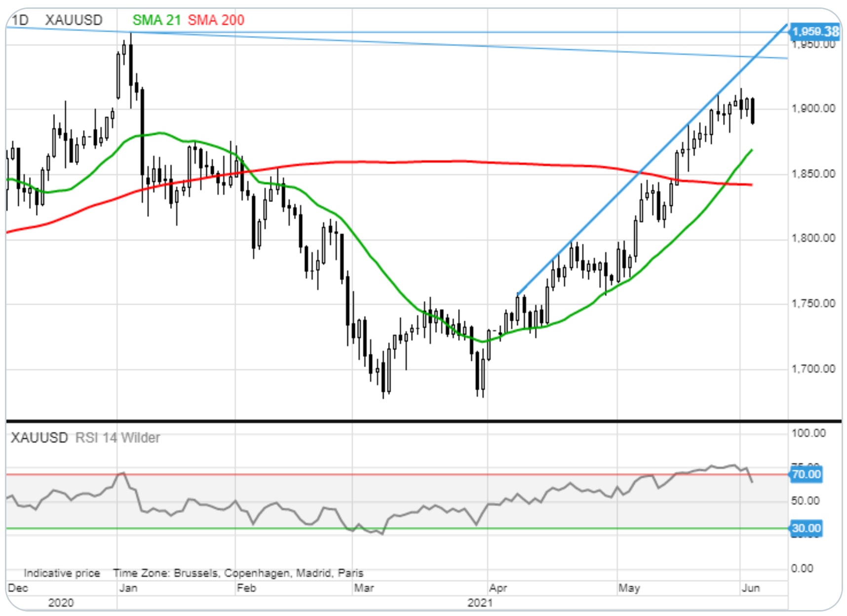This screenshot has width=847, height=616.
Task: Select the Apr month on time axis
Action: coord(498,588)
